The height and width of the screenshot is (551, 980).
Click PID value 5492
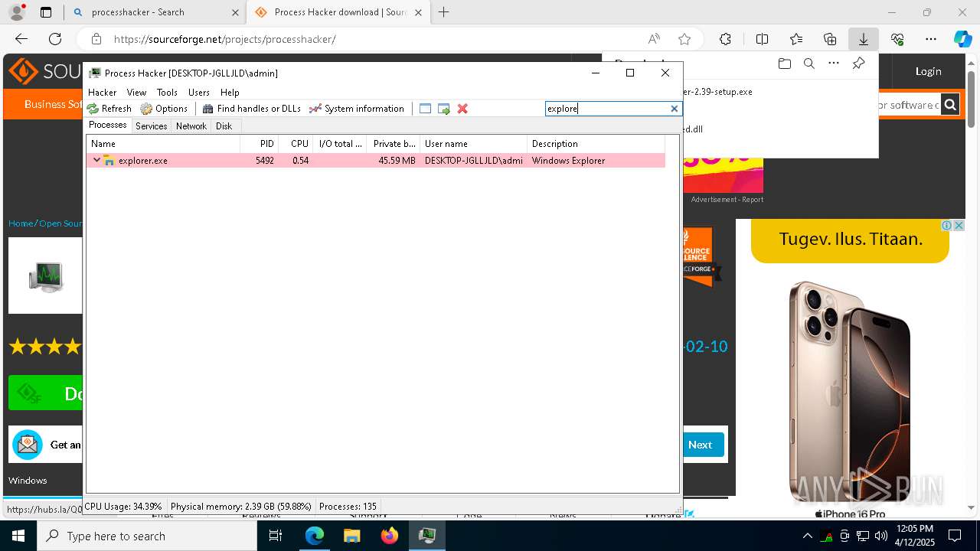[265, 161]
